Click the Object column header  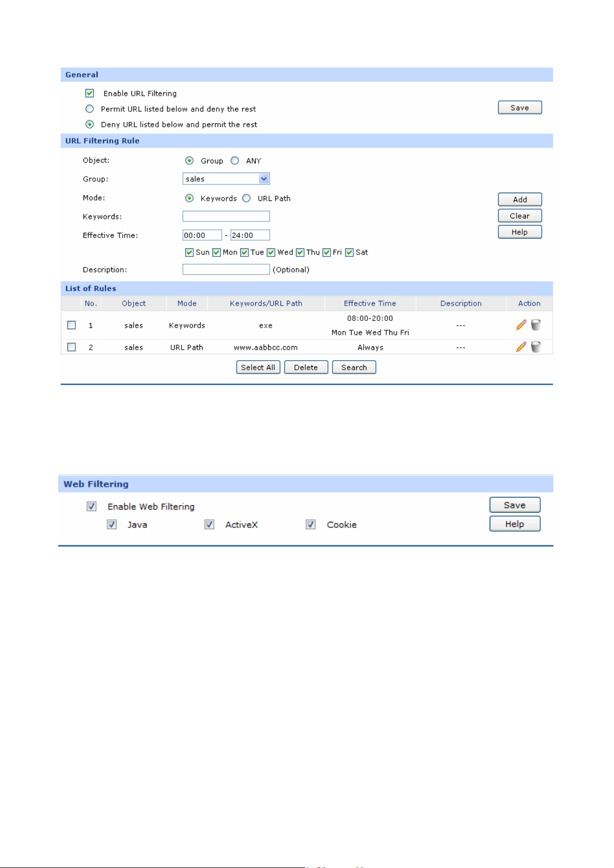134,303
